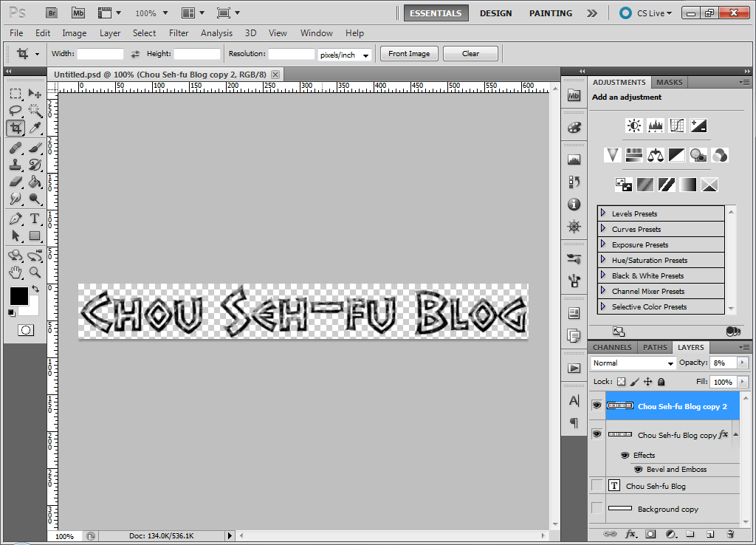Screen dimensions: 756x545
Task: Select the Brush tool
Action: coord(35,148)
